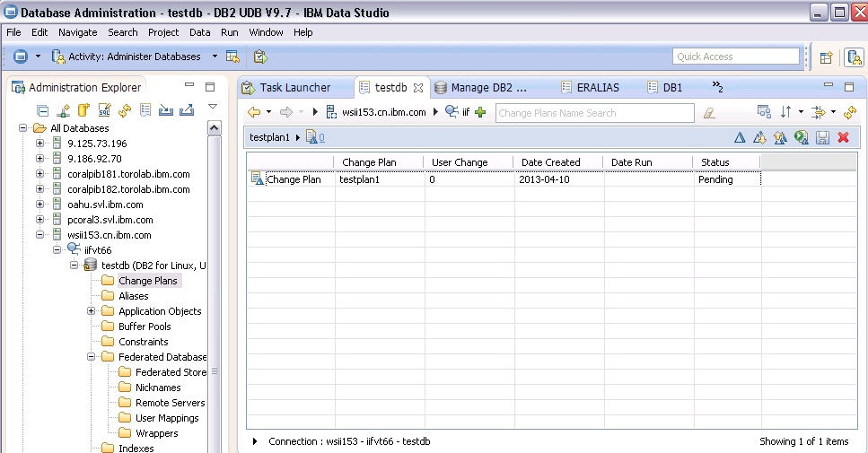Click the perspective icon left of Activity
868x453 pixels.
click(x=21, y=57)
